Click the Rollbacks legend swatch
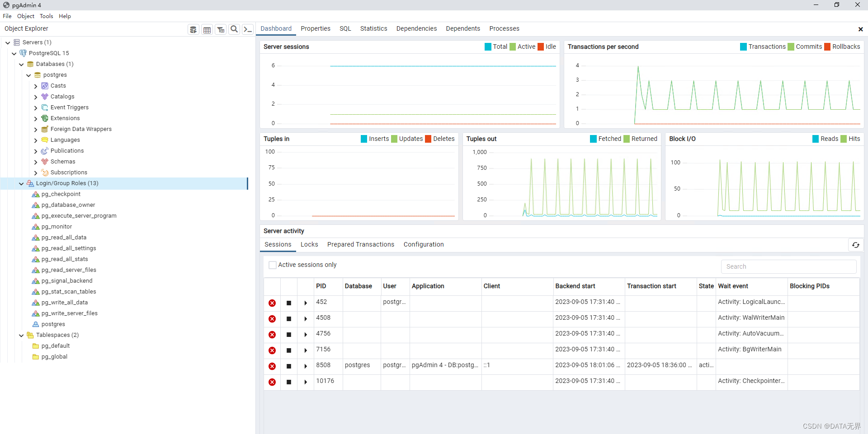The height and width of the screenshot is (434, 868). pyautogui.click(x=827, y=47)
